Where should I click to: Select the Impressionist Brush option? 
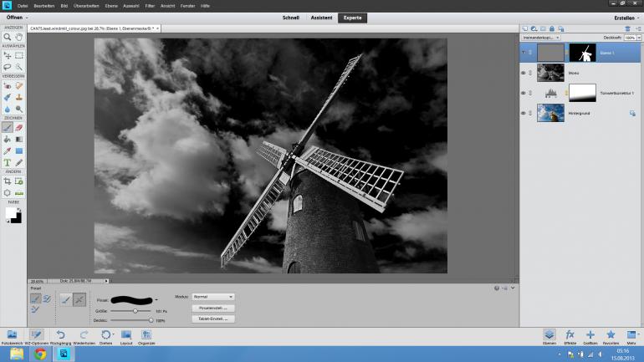pyautogui.click(x=47, y=298)
